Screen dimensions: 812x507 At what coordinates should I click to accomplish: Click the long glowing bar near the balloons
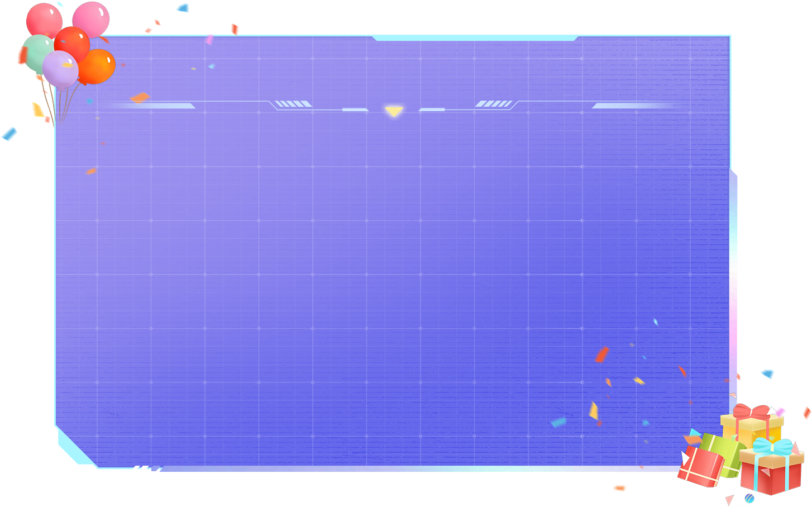coord(152,106)
